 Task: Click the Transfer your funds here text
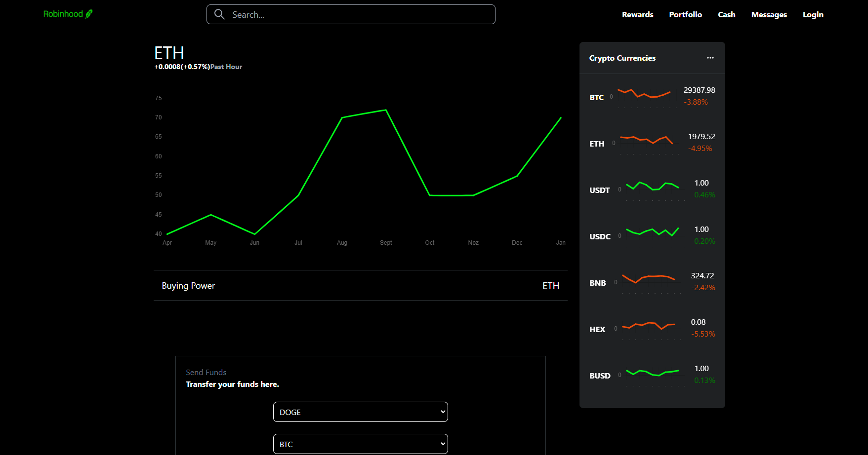232,384
